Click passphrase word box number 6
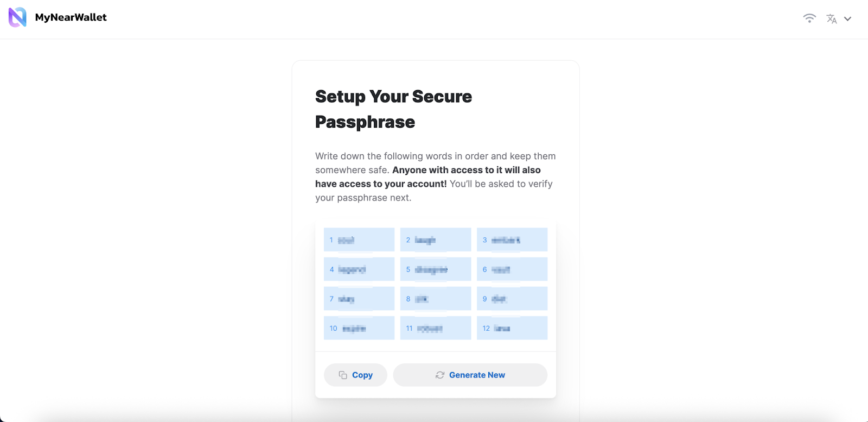The image size is (868, 422). (512, 269)
